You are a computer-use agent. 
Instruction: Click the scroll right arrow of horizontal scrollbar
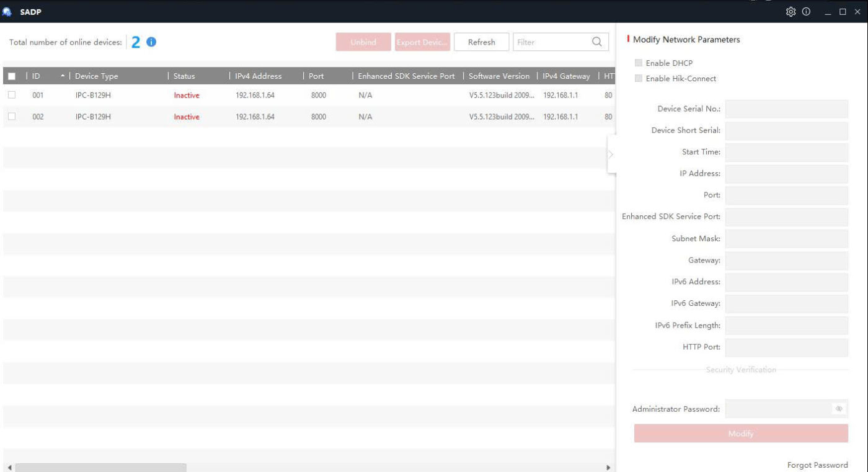click(x=608, y=468)
